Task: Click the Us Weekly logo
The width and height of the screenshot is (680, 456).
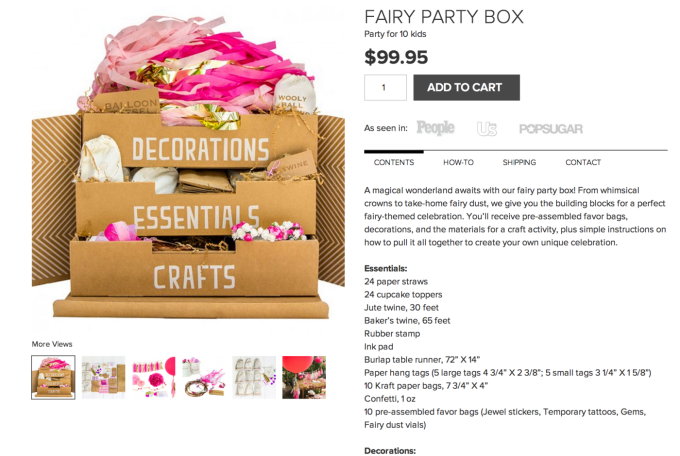Action: coord(487,128)
